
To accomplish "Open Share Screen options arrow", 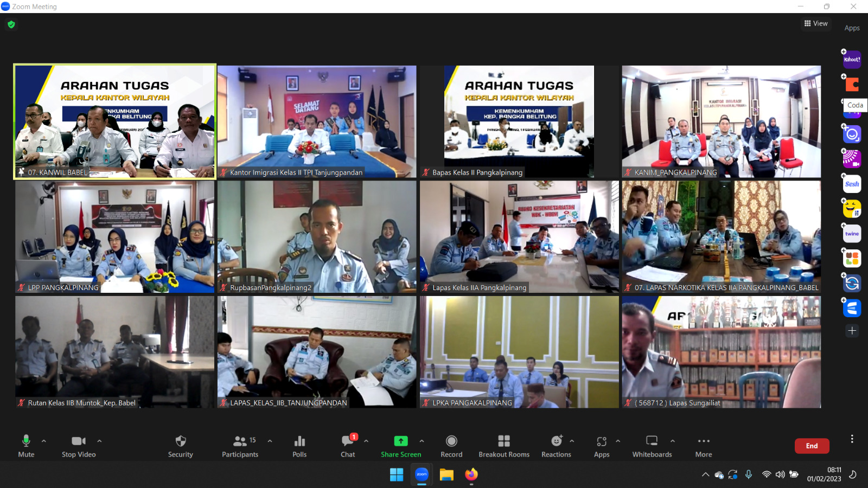I will click(x=422, y=441).
